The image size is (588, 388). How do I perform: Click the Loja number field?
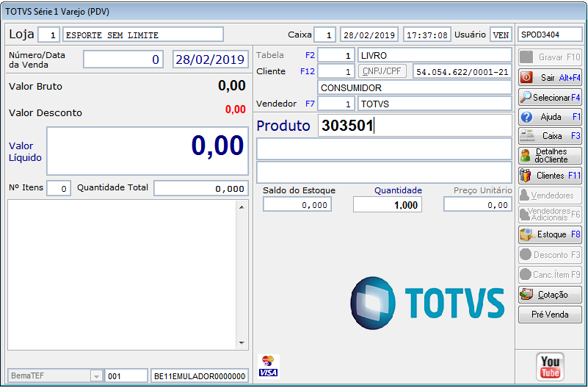coord(48,35)
